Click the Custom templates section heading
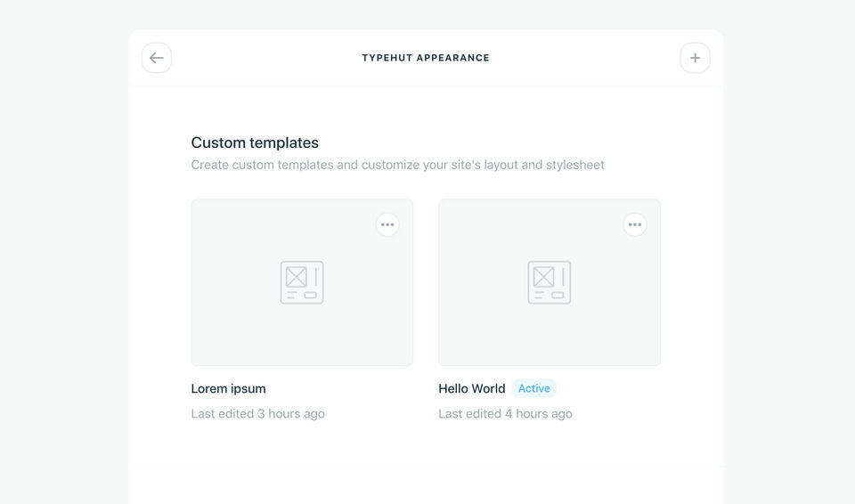This screenshot has height=504, width=855. coord(255,142)
